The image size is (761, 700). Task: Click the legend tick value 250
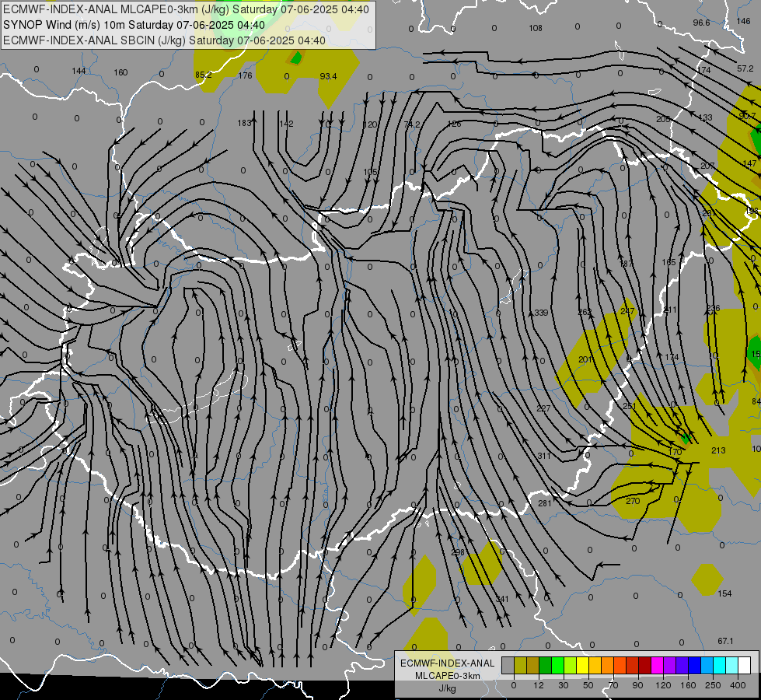coord(713,685)
